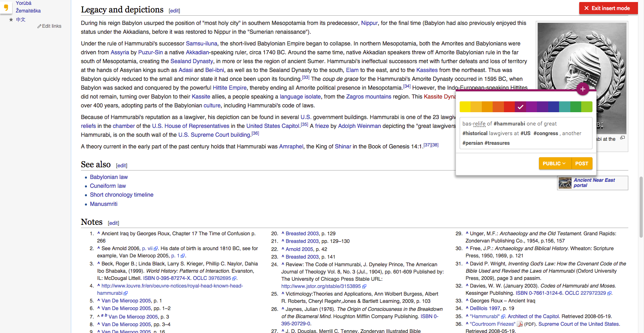Click edit link beside See also heading
644x333 pixels.
pyautogui.click(x=122, y=166)
